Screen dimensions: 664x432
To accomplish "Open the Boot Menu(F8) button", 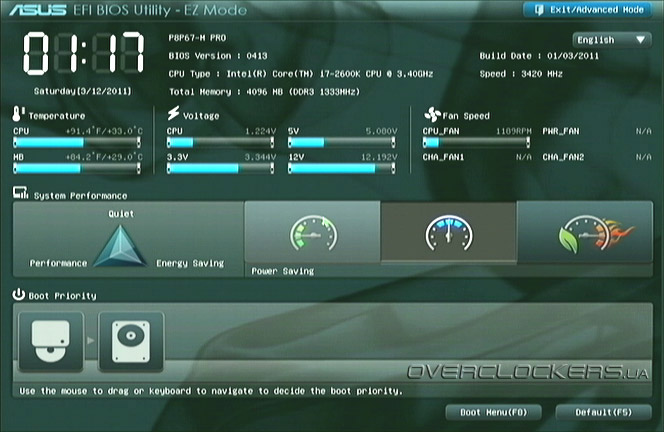I will click(494, 413).
